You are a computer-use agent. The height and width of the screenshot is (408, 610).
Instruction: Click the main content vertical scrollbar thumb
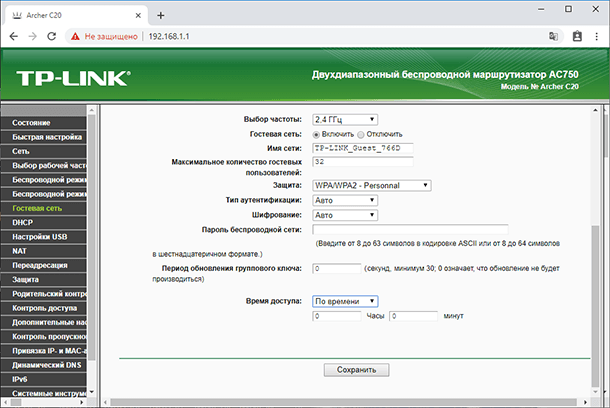pos(595,306)
